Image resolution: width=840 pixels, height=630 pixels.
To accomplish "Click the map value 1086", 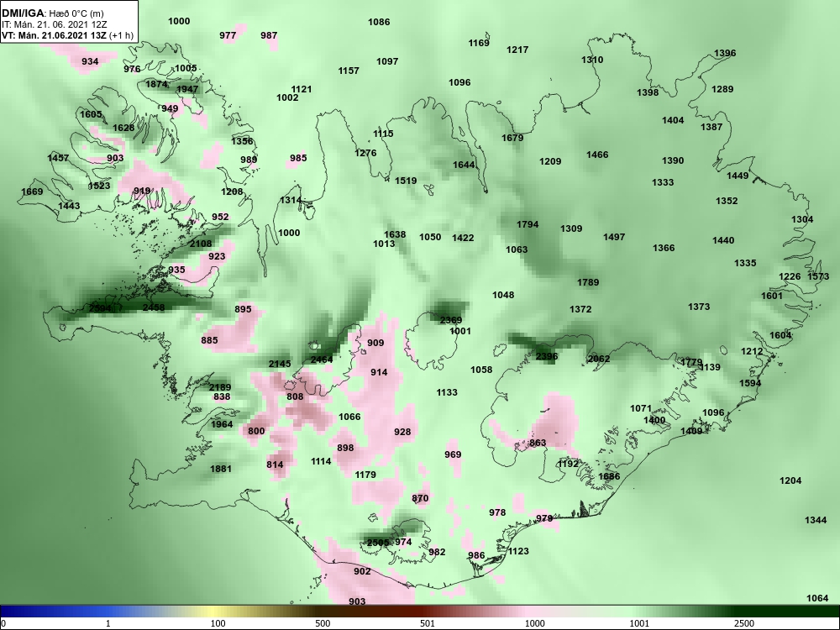I will 380,22.
